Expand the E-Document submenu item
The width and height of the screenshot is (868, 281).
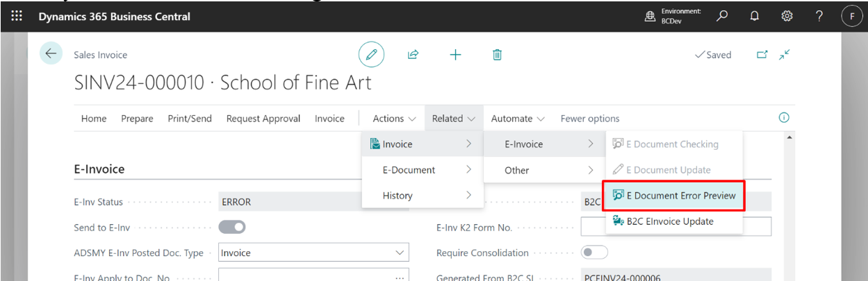click(423, 170)
